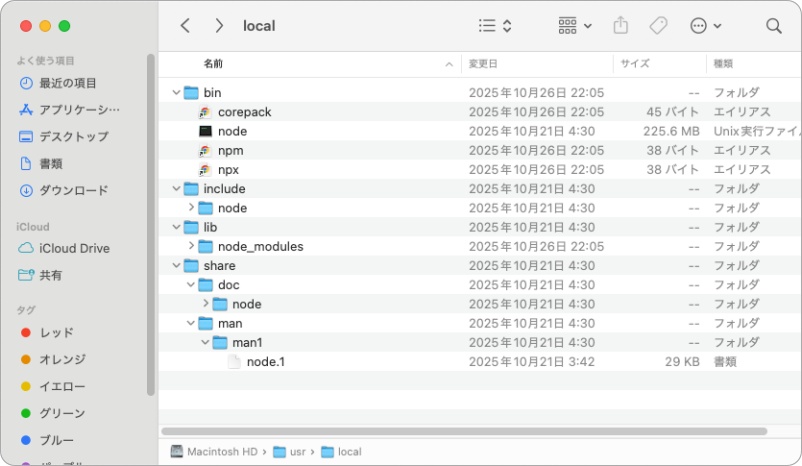Open the list view mode switcher
The width and height of the screenshot is (802, 466).
coord(495,26)
